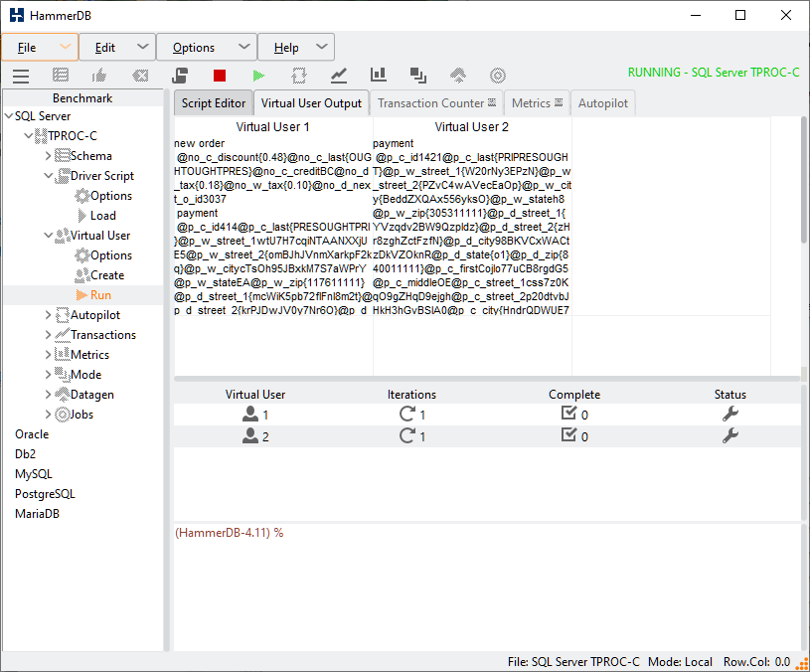
Task: Click the complete checkmark icon for user 2
Action: tap(568, 435)
